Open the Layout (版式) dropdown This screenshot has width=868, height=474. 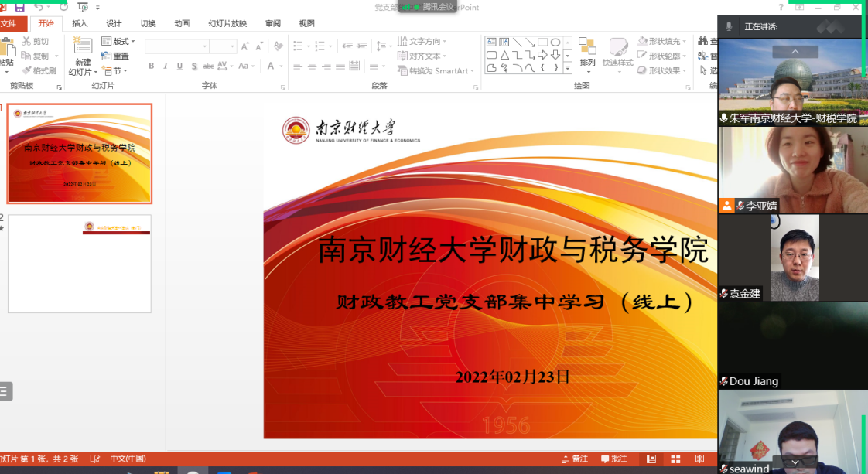[118, 41]
